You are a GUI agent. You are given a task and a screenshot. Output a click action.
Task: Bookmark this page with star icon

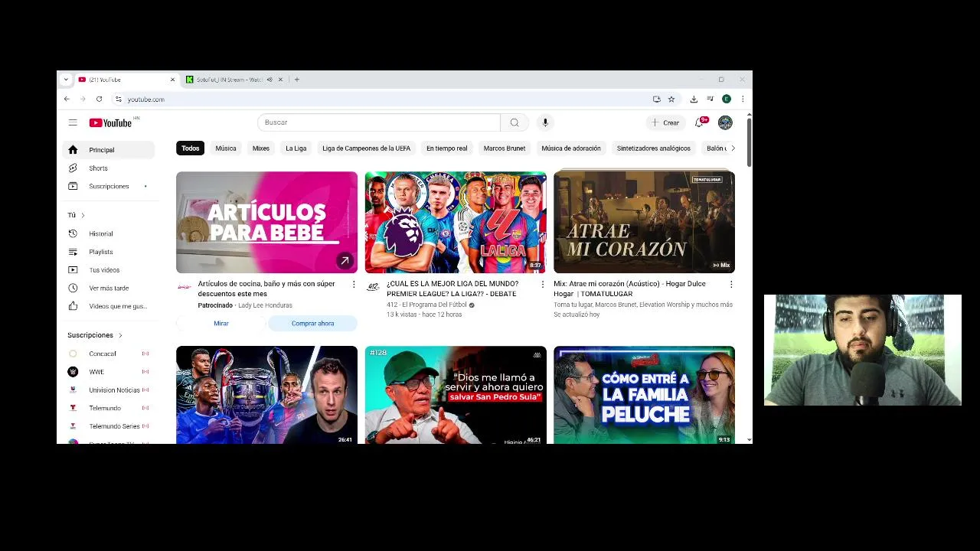pyautogui.click(x=671, y=99)
